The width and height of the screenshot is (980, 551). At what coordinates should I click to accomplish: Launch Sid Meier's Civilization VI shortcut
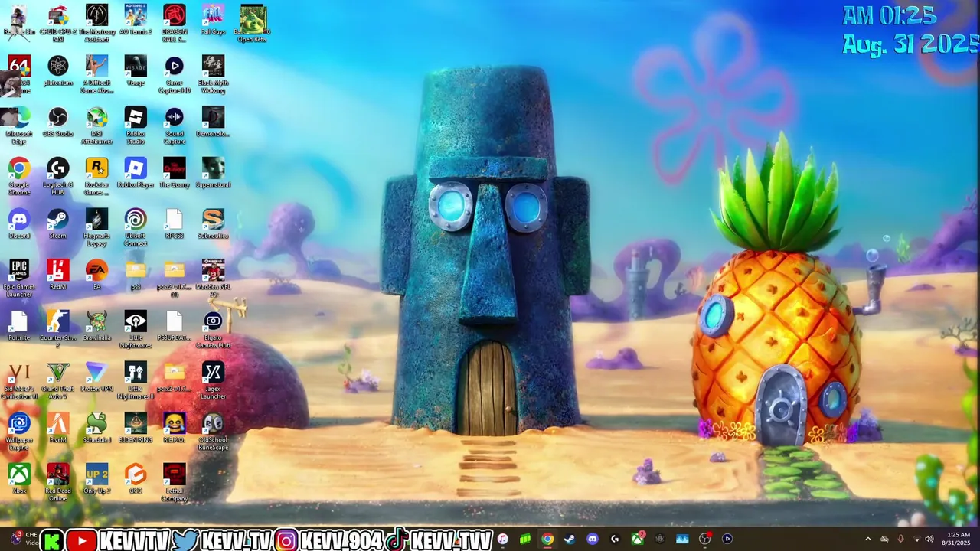point(19,380)
